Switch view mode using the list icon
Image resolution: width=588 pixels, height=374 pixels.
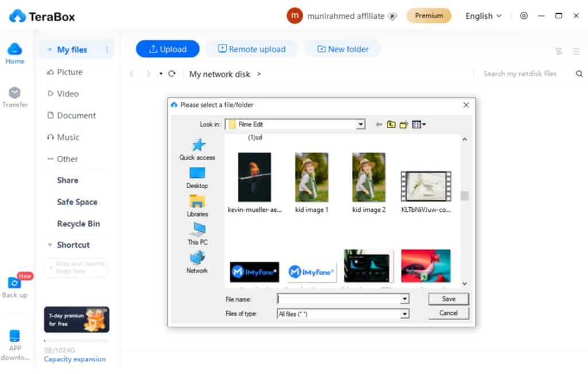576,51
